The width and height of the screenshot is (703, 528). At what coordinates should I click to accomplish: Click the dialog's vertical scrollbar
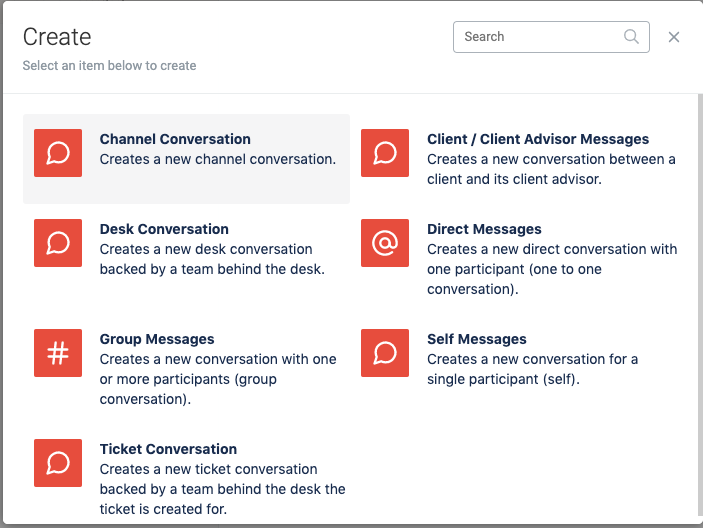click(697, 300)
